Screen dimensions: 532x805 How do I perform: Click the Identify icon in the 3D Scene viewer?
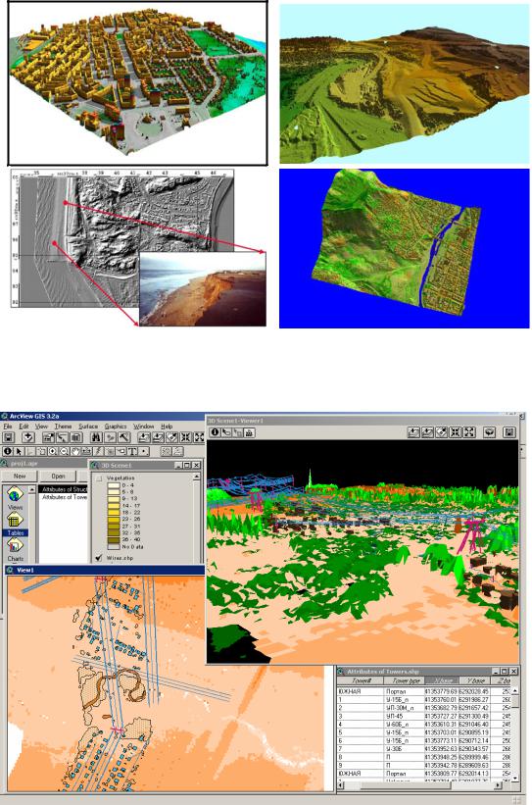point(215,432)
